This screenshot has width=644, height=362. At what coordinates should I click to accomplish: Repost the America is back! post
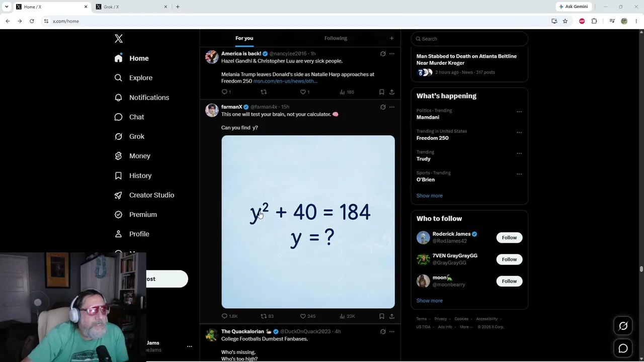(x=264, y=92)
